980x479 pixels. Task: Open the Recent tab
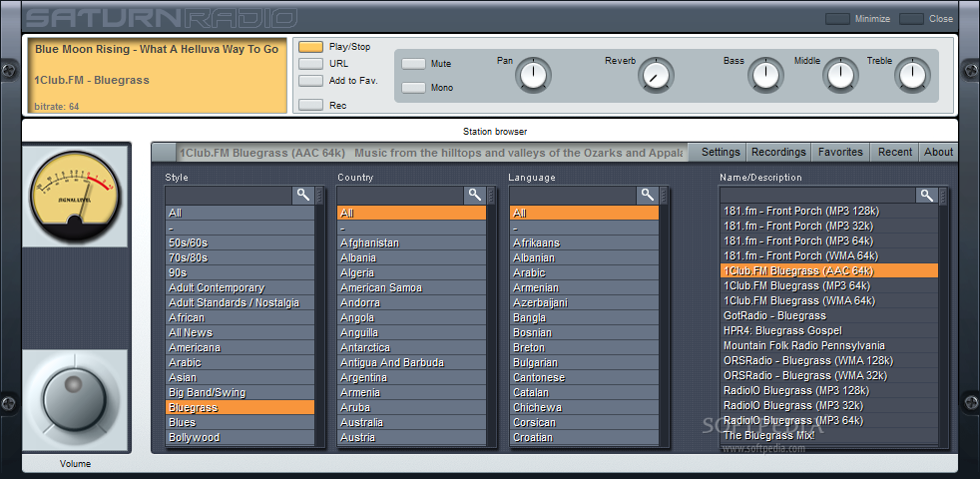pyautogui.click(x=894, y=152)
